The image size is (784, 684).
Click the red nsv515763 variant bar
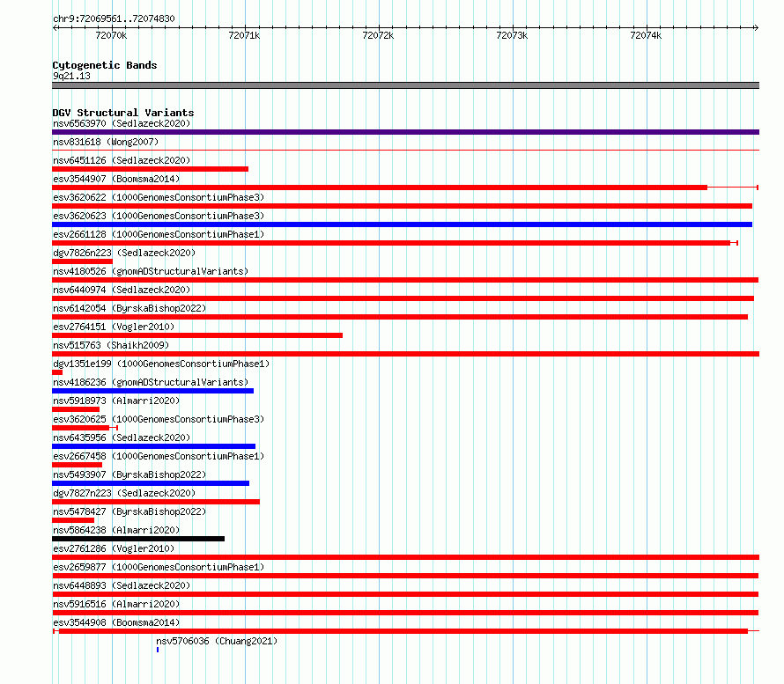(405, 354)
